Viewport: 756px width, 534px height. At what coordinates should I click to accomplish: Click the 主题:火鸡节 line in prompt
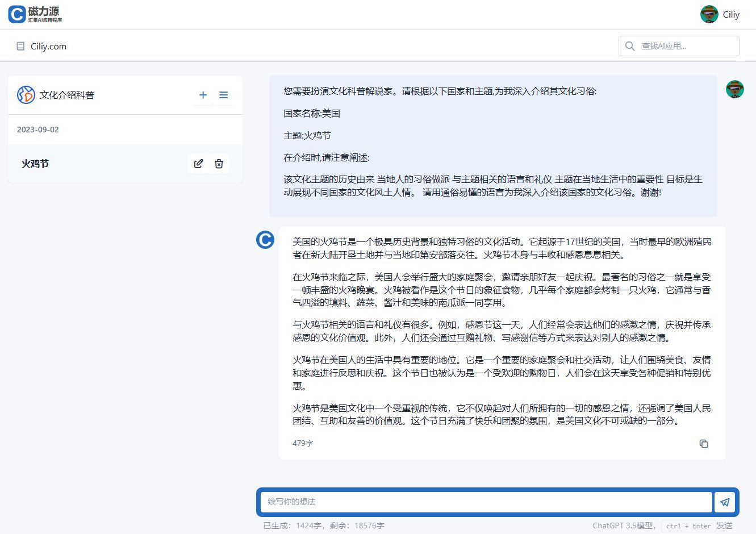tap(307, 135)
